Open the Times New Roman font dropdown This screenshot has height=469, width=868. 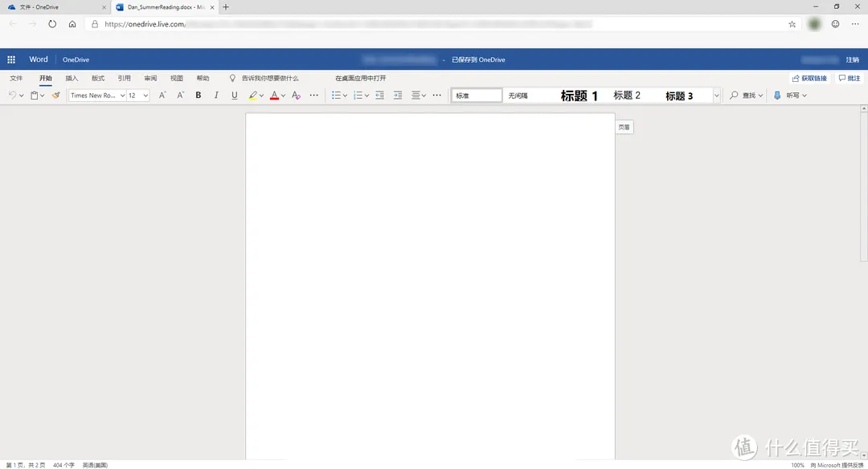click(96, 96)
